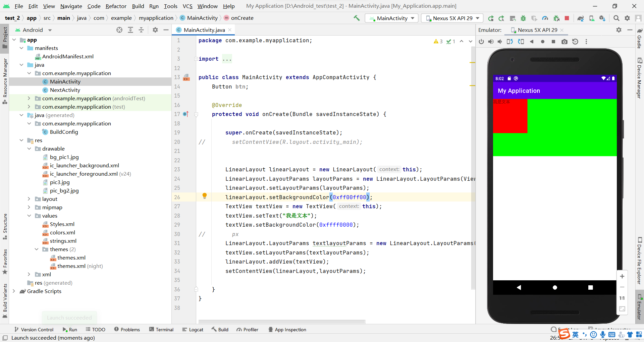Click the Logcat cat icon in the toolbar
The width and height of the screenshot is (644, 342).
click(193, 330)
